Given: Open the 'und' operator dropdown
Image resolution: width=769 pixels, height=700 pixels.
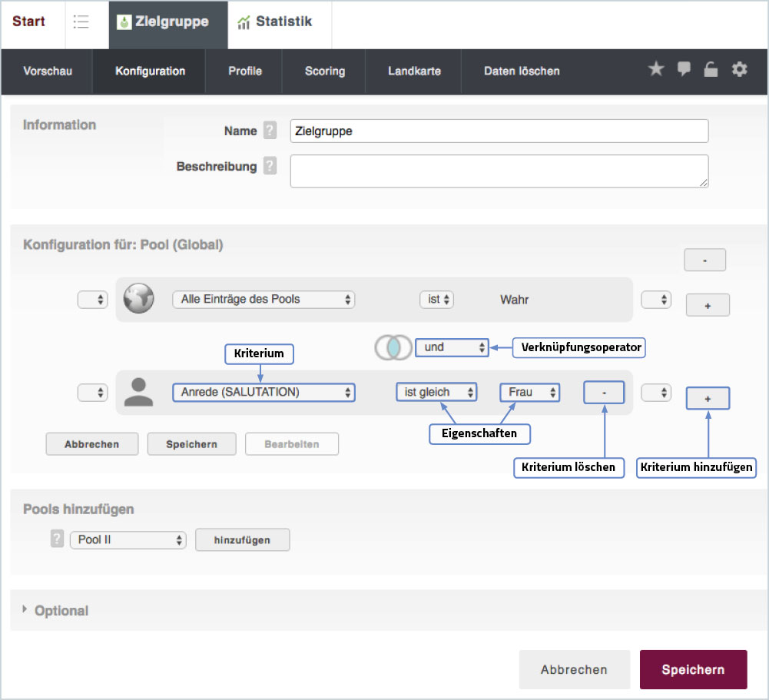Looking at the screenshot, I should click(x=451, y=347).
